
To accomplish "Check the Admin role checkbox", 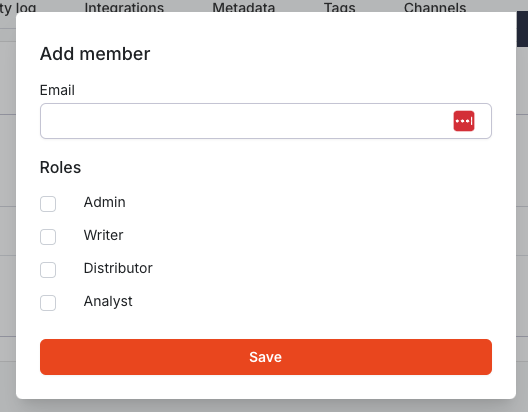I will pyautogui.click(x=48, y=204).
